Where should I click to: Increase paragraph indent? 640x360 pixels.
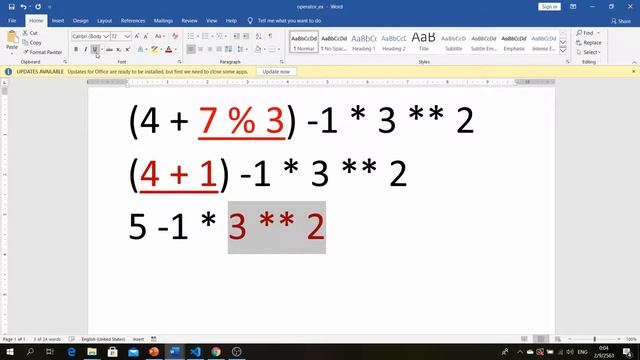point(246,36)
